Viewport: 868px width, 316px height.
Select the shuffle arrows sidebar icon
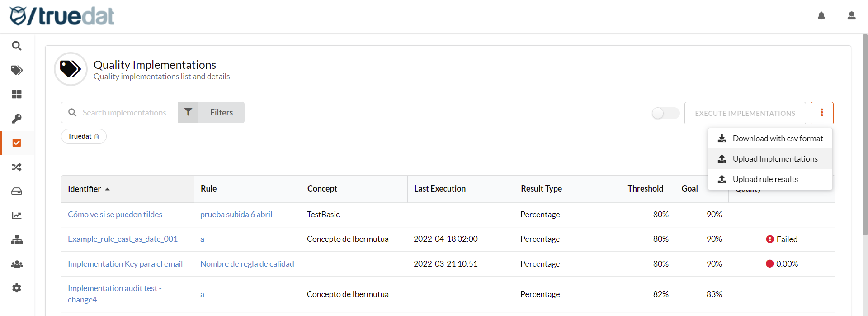click(17, 167)
